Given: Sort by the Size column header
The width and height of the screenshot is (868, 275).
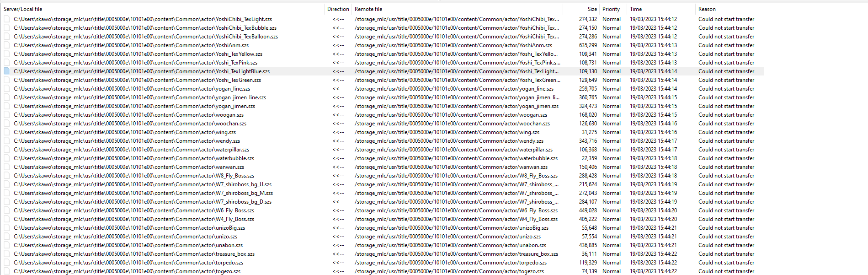Looking at the screenshot, I should (x=581, y=9).
